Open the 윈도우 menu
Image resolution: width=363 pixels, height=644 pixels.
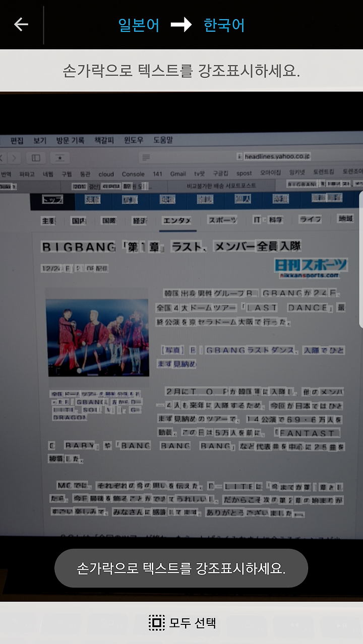pos(134,140)
